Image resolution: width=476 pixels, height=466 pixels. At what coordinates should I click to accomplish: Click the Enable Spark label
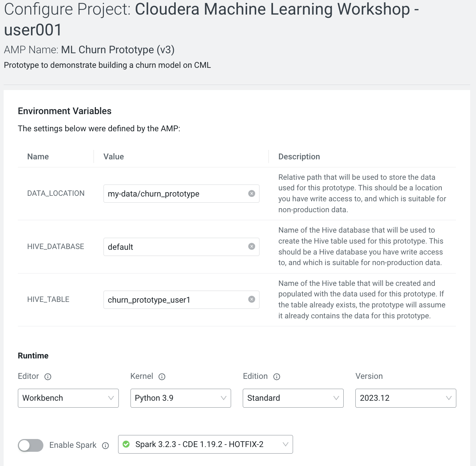point(73,445)
